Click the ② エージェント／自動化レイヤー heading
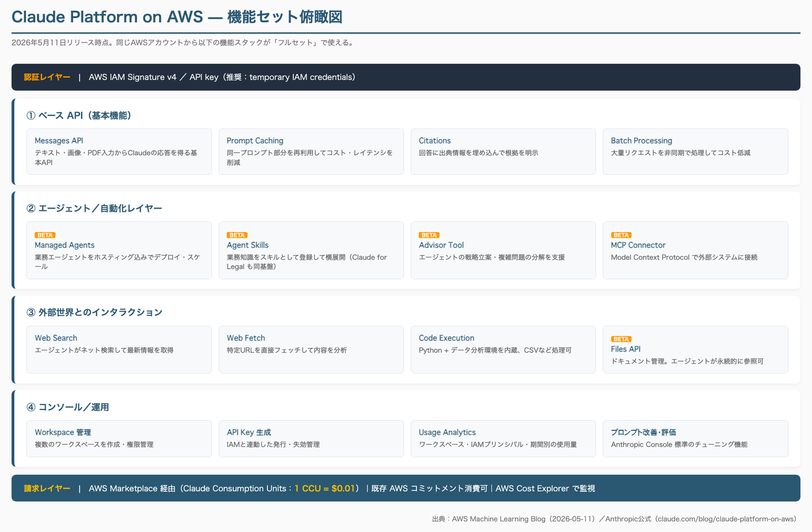The image size is (812, 532). [94, 208]
